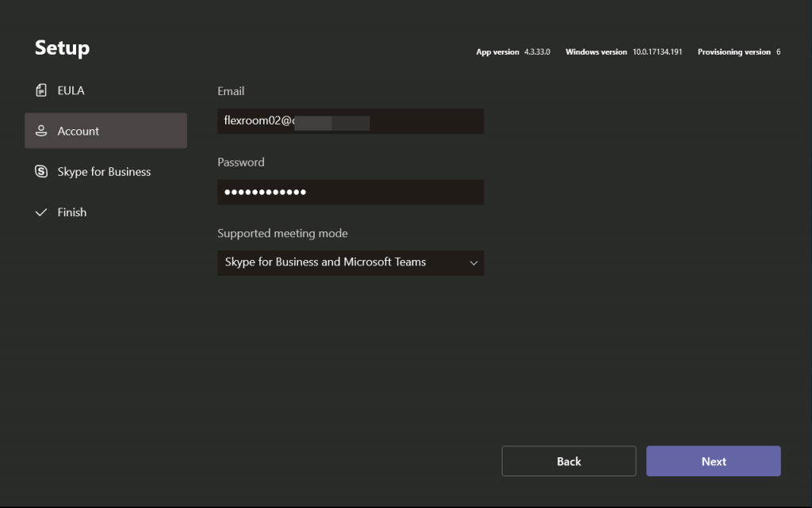Click the Setup heading
The image size is (812, 508).
(x=62, y=48)
